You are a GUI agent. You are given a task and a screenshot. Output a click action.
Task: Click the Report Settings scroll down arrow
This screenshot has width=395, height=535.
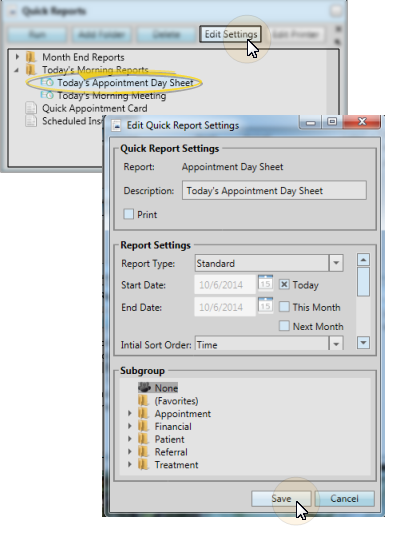[363, 342]
